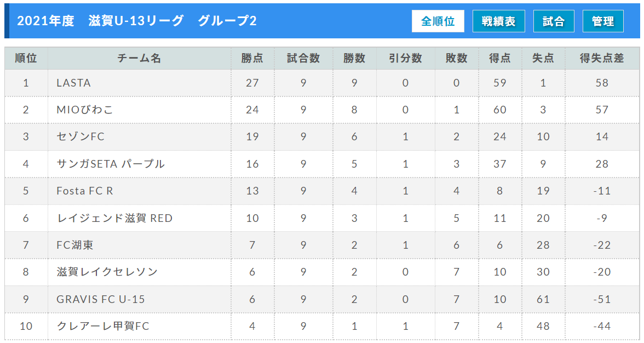
Task: Click the 2021年度 滋賀U-13リーグ グループ2 title
Action: click(137, 21)
